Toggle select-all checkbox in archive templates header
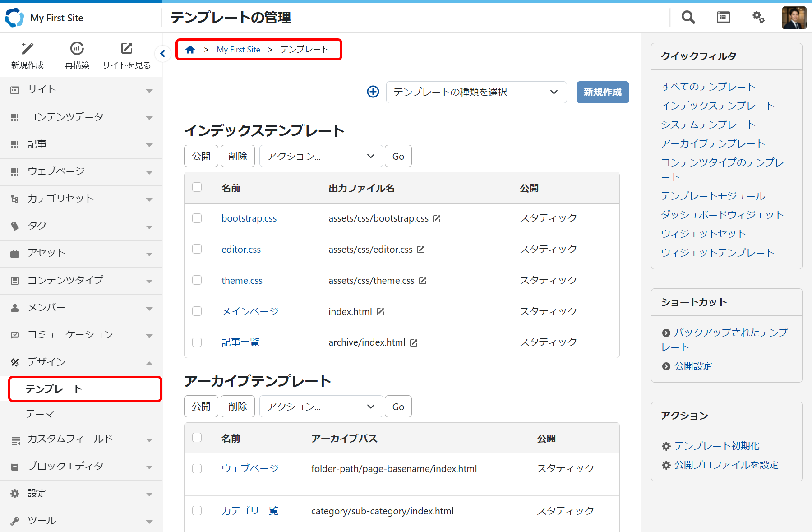 pos(197,438)
